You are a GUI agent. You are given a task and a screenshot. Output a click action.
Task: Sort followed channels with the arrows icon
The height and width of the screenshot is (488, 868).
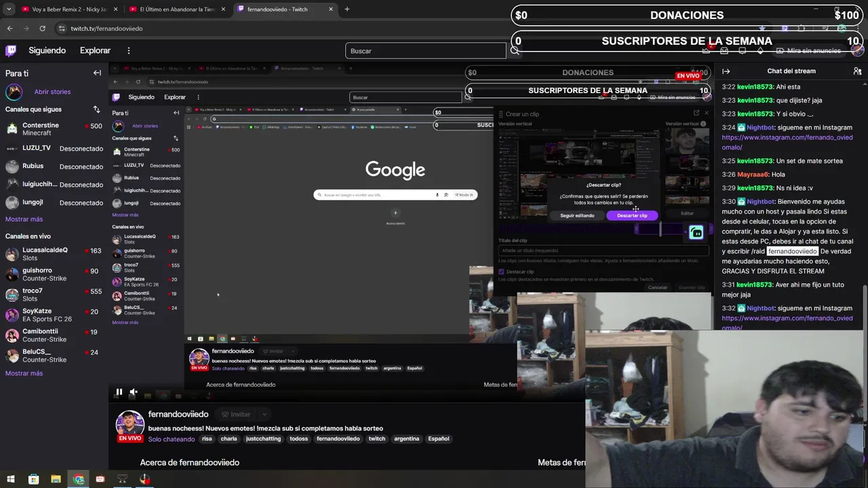coord(96,109)
